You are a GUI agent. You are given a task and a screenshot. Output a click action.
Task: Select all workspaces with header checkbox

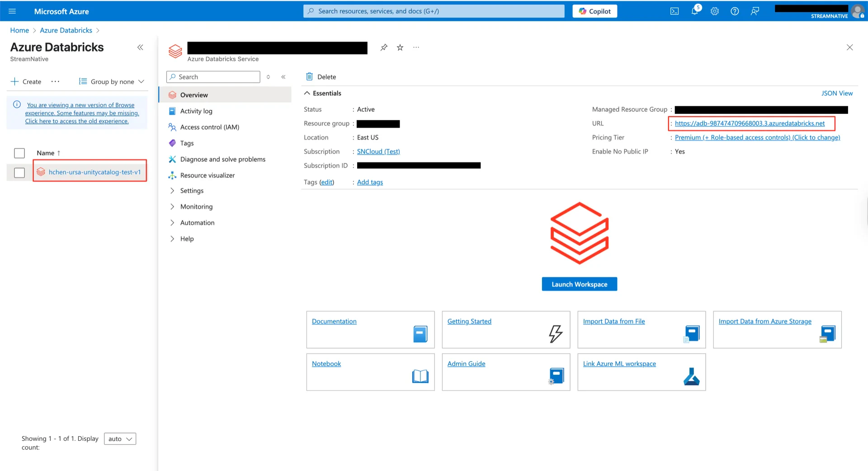[x=19, y=153]
